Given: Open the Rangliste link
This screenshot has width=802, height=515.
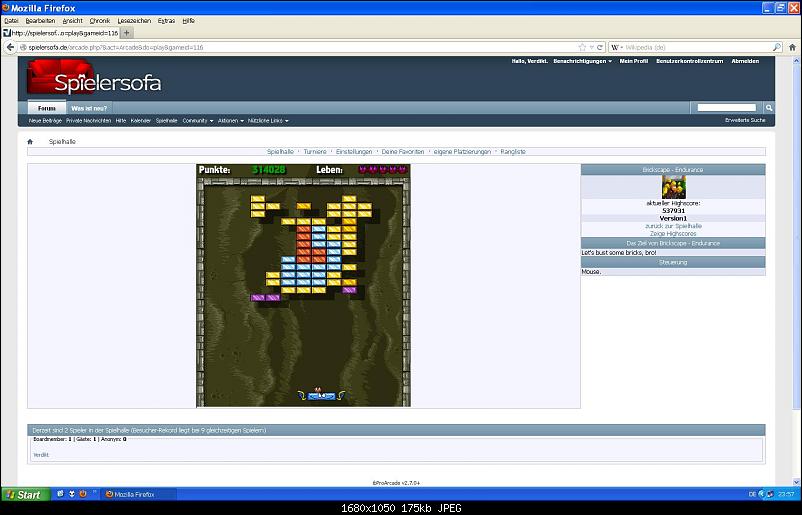Looking at the screenshot, I should [513, 152].
